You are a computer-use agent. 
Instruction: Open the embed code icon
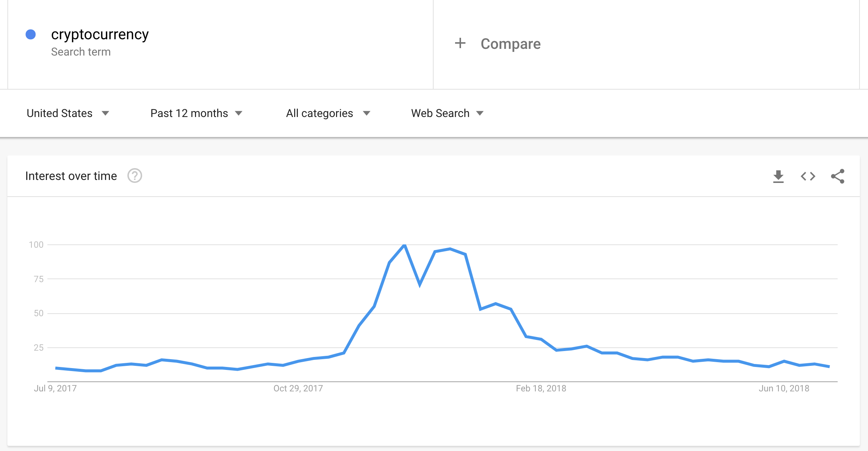[x=808, y=176]
